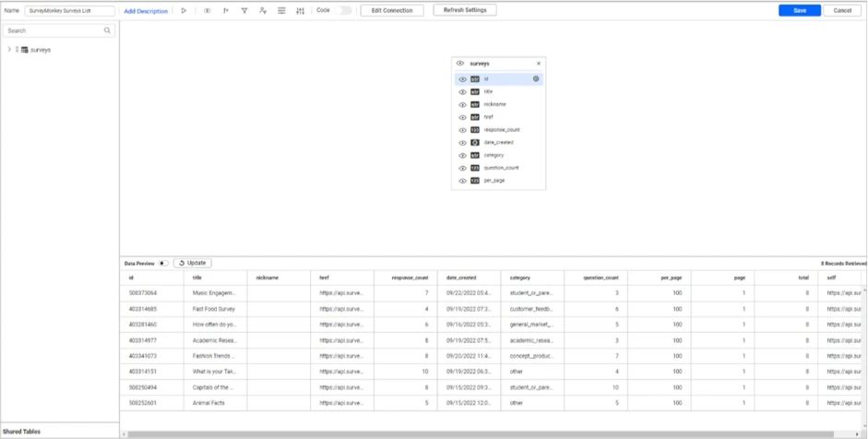Select the id cell 508250494
The width and height of the screenshot is (868, 439).
(x=151, y=387)
